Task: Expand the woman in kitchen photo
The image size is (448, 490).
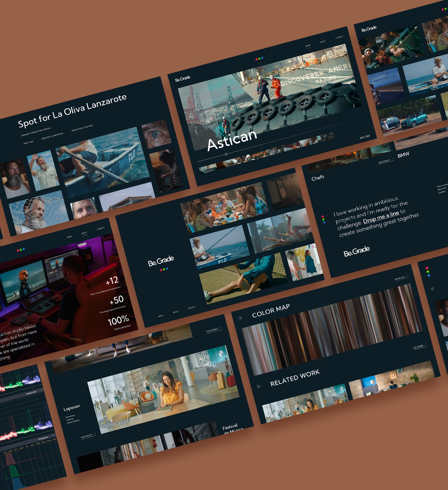Action: pos(171,151)
